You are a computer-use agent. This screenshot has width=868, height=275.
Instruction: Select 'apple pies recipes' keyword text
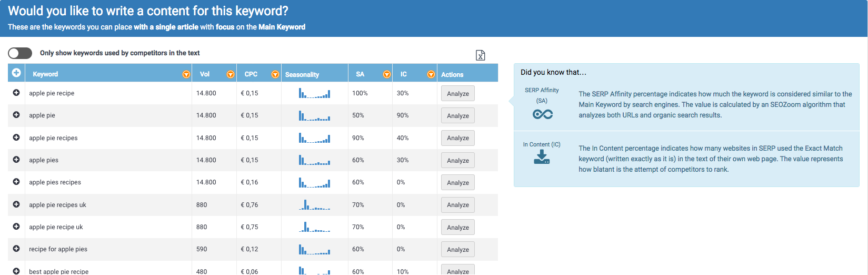pos(55,182)
